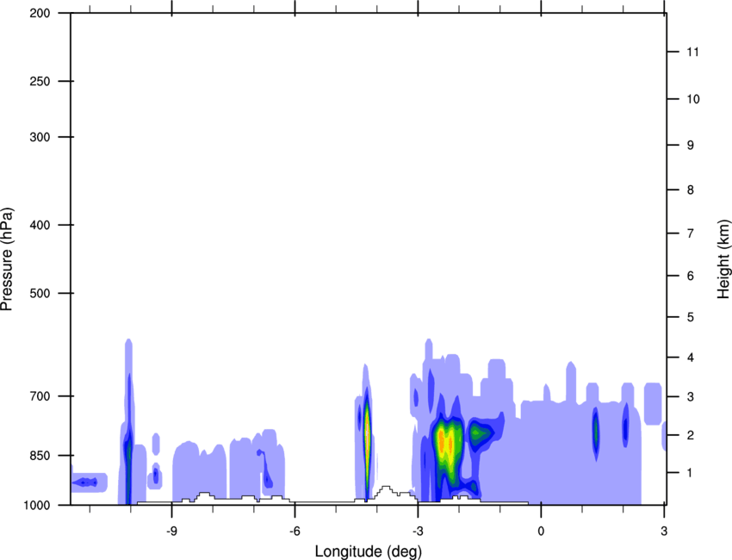Viewport: 732px width, 560px height.
Task: Select the 200 pressure tick label
Action: (40, 13)
